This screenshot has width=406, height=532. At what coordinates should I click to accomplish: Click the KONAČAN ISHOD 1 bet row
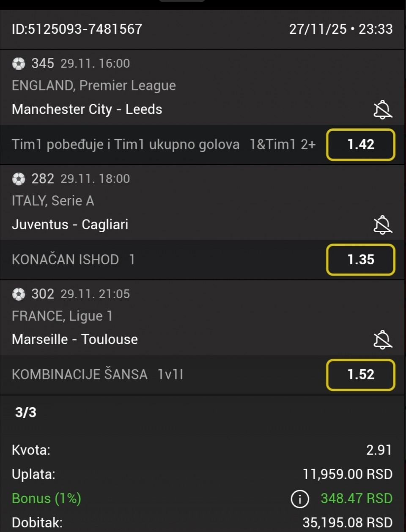[x=74, y=260]
